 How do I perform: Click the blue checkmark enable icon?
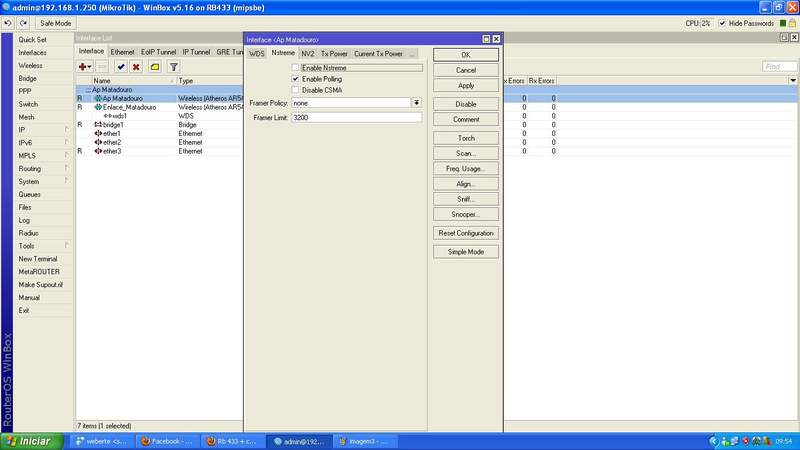click(121, 67)
